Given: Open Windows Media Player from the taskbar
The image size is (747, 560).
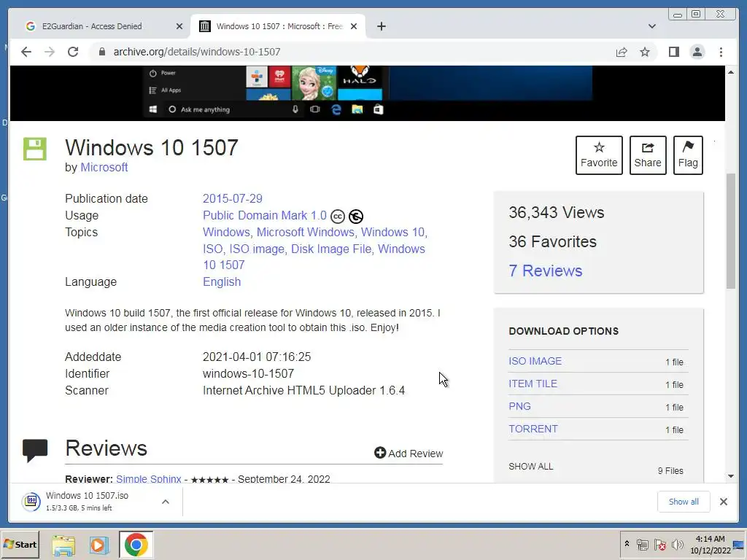Looking at the screenshot, I should click(x=99, y=545).
